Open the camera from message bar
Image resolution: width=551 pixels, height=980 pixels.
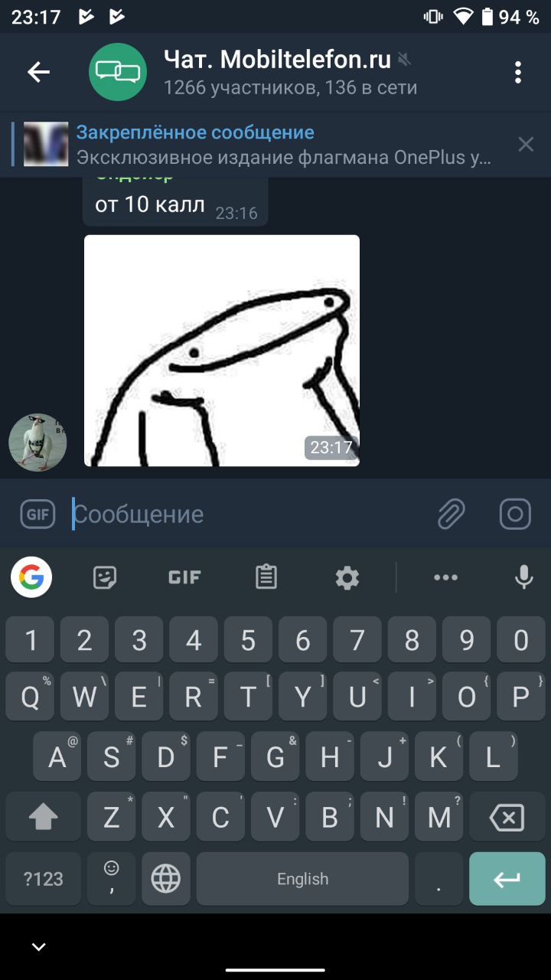(515, 514)
